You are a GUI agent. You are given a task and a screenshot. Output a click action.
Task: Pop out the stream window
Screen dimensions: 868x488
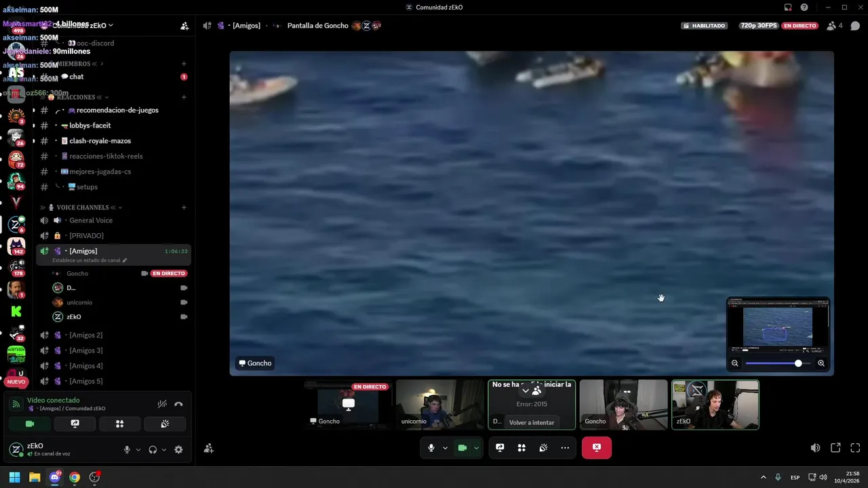pos(835,448)
